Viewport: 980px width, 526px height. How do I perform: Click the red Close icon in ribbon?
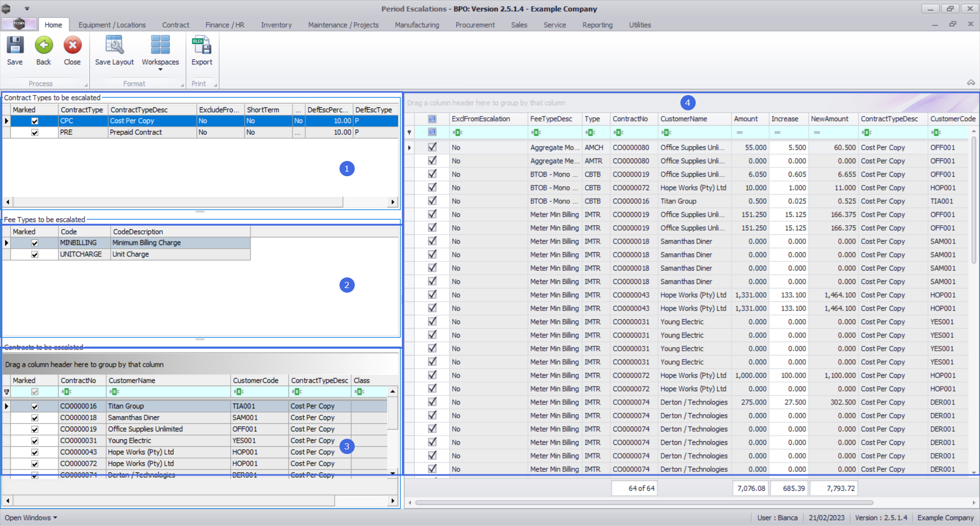tap(72, 46)
